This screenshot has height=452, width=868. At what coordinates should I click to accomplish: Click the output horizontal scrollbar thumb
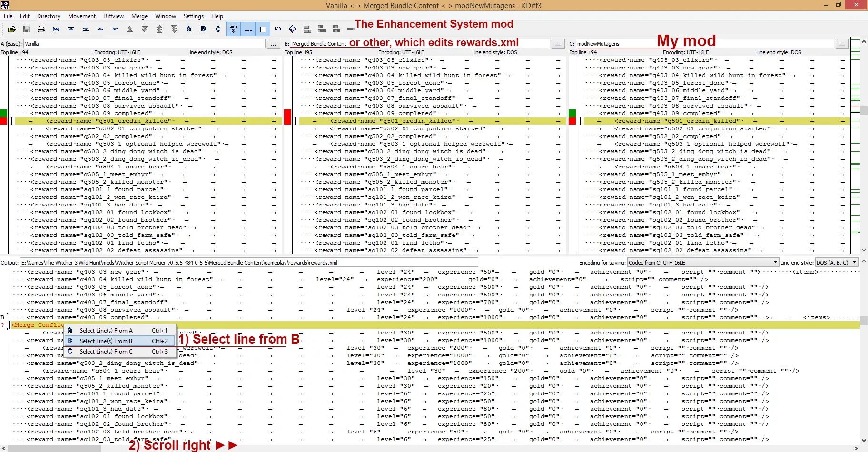pyautogui.click(x=54, y=448)
